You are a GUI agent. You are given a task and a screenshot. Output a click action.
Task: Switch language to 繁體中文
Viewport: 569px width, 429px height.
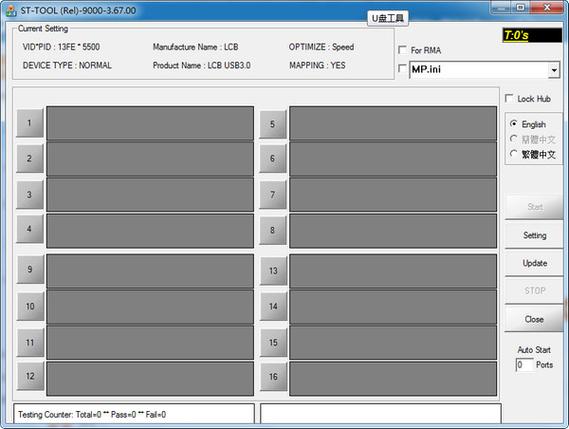tap(513, 154)
